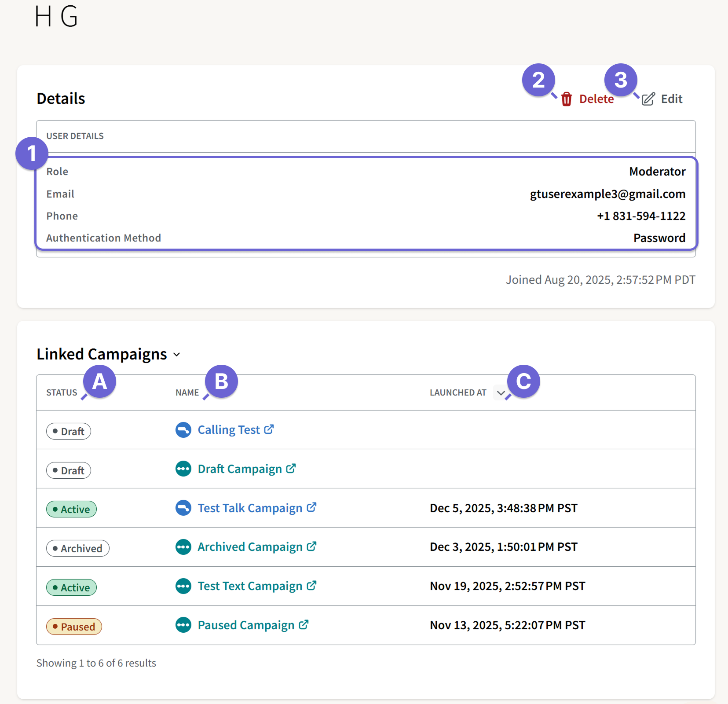Click the NAME column header
This screenshot has height=704, width=728.
click(187, 392)
